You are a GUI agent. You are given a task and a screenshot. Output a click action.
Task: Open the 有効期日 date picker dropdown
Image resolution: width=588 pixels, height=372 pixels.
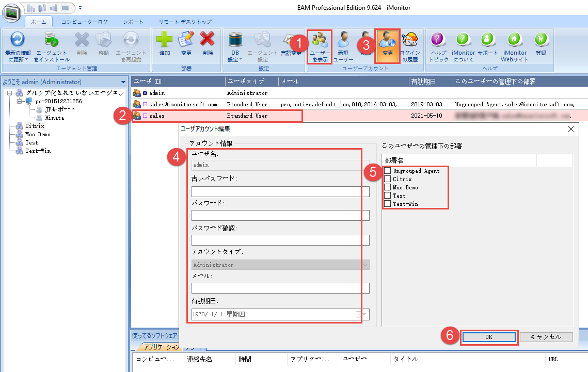[x=364, y=314]
